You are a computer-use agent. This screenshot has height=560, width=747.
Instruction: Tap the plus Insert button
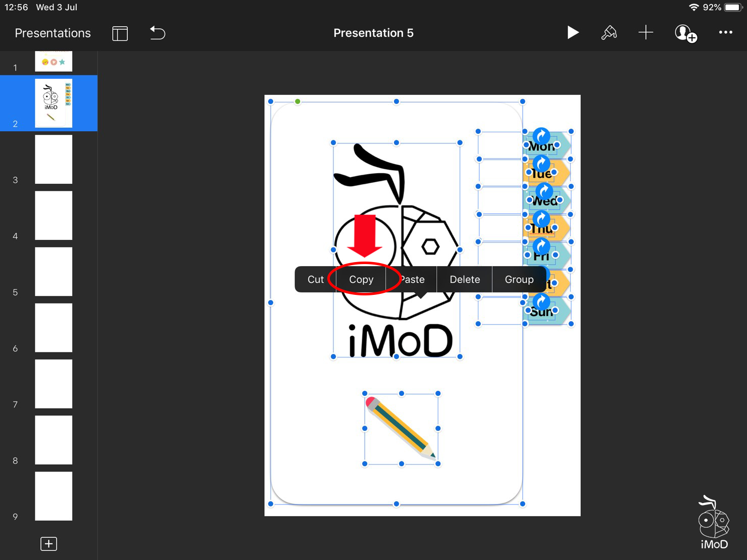[645, 33]
